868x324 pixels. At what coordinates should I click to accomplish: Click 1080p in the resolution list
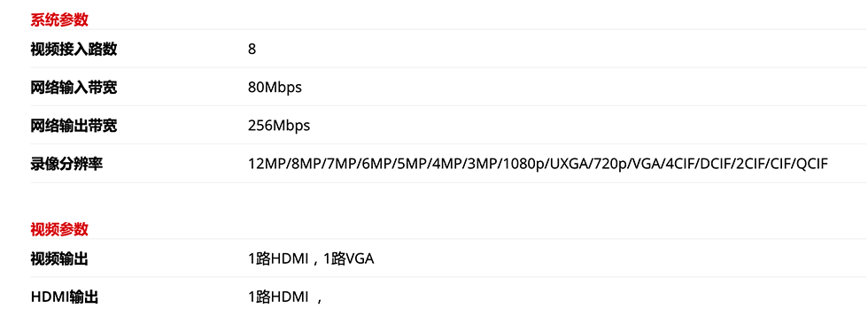(x=522, y=164)
